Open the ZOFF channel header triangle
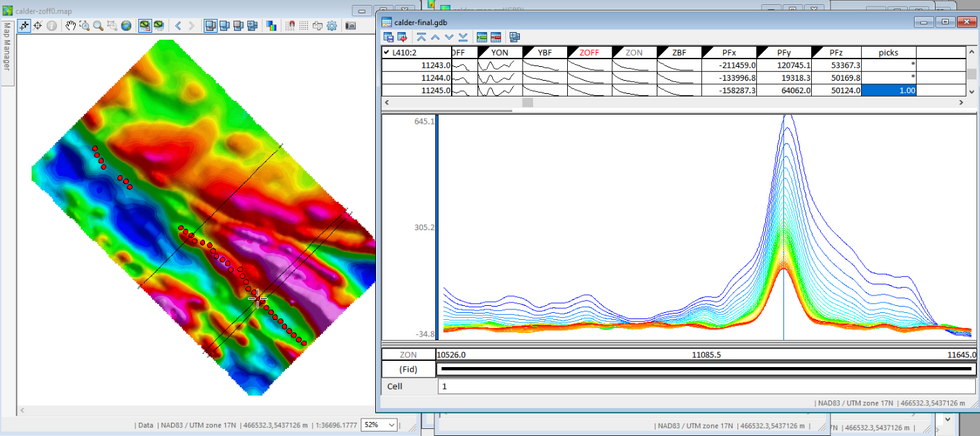 573,52
